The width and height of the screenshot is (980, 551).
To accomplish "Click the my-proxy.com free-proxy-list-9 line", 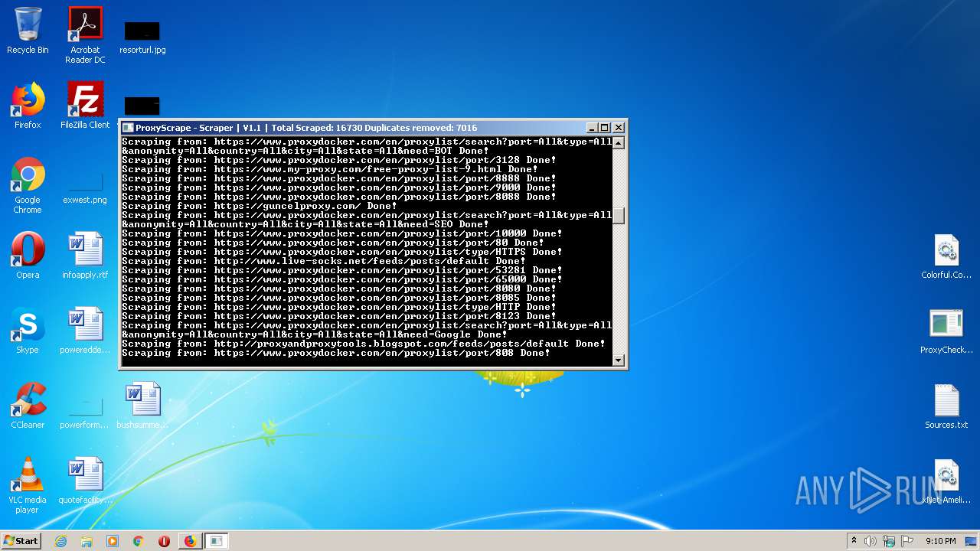I will pyautogui.click(x=330, y=169).
